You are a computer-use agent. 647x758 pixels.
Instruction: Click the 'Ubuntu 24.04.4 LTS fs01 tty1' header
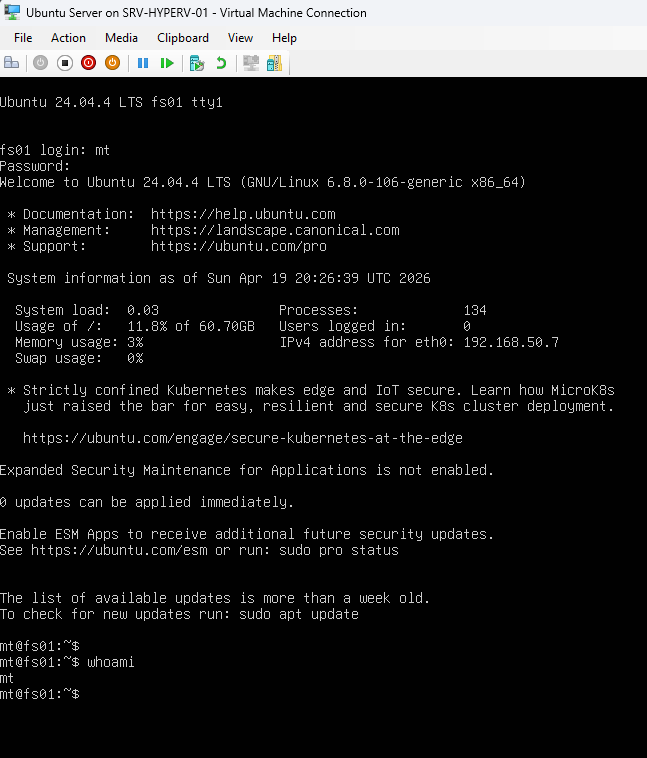111,102
